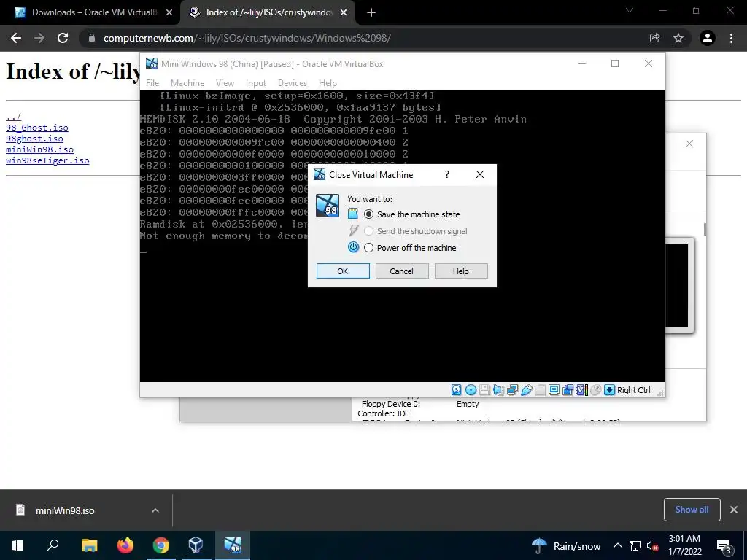Click the address bar URL field
This screenshot has height=560, width=747.
click(362, 38)
